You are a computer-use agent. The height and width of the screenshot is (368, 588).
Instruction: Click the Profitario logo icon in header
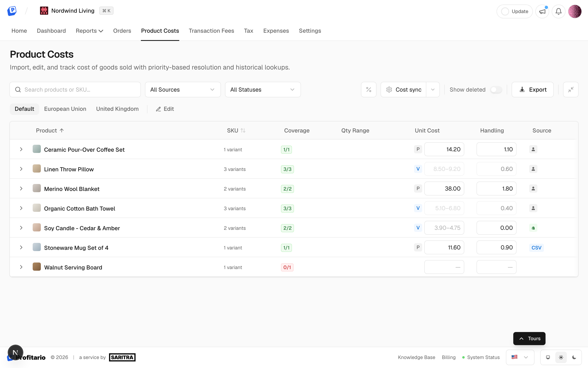coord(12,11)
